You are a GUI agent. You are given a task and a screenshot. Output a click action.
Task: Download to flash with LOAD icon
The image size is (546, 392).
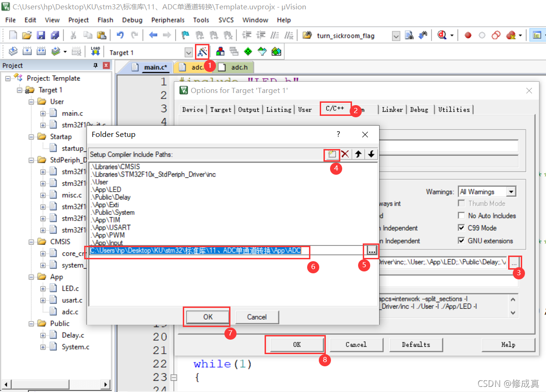[95, 52]
